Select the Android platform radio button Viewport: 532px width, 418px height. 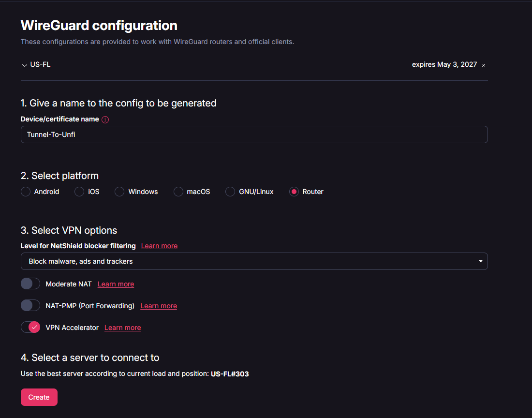[26, 192]
